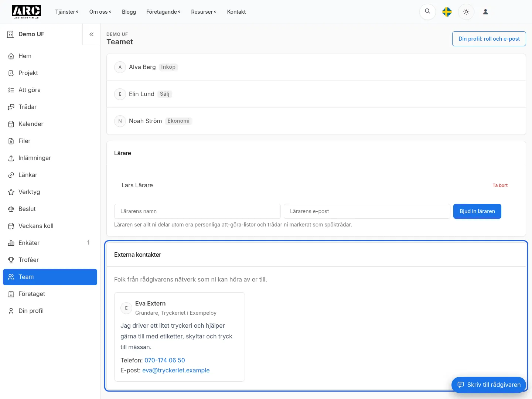Click Ta bort for Lars Lärare
532x399 pixels.
pos(500,185)
